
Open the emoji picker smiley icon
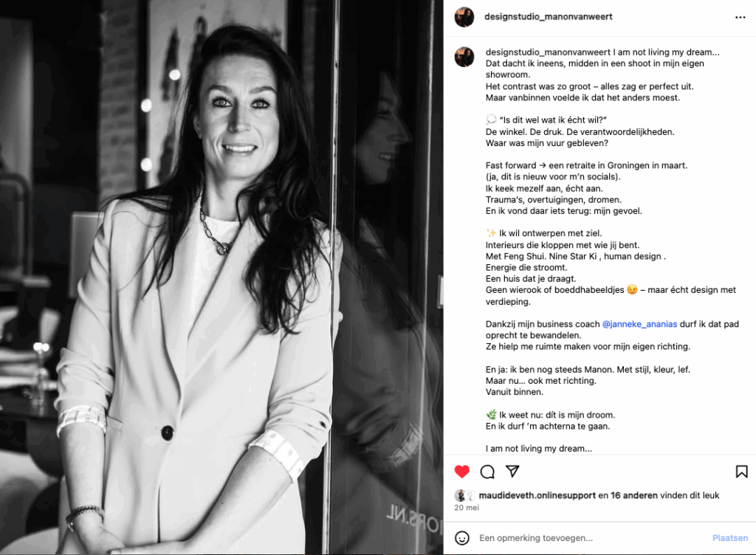coord(462,537)
